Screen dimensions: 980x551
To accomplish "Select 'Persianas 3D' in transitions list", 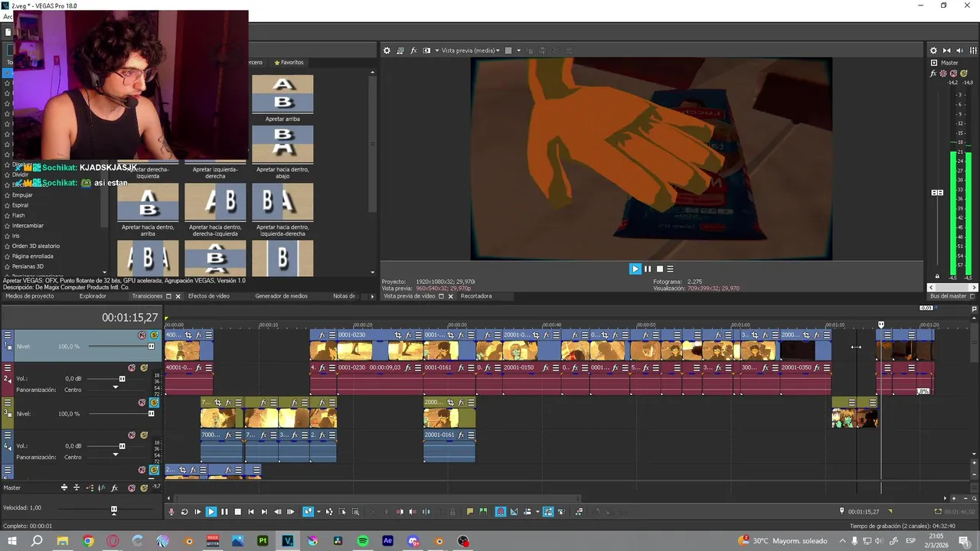I will 28,266.
